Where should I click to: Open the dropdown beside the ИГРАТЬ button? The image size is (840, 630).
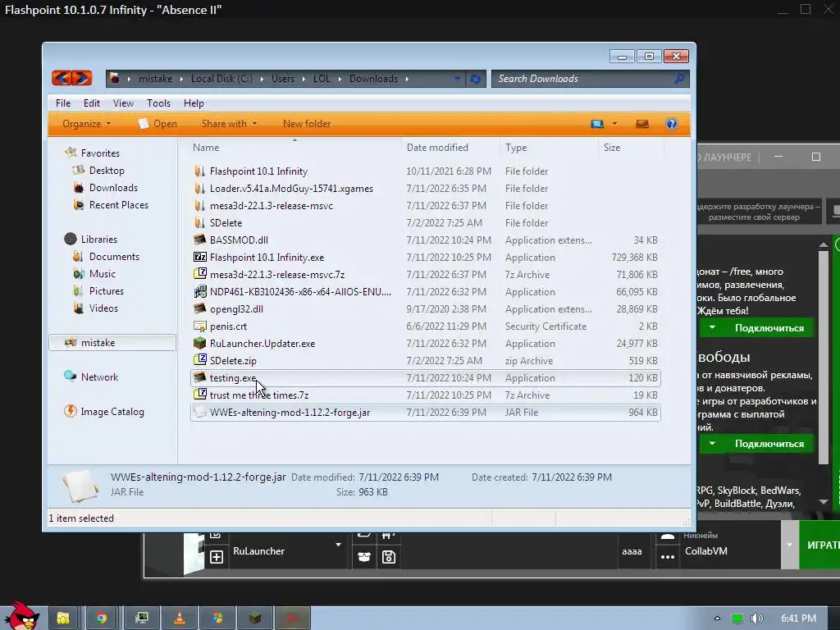click(x=789, y=545)
